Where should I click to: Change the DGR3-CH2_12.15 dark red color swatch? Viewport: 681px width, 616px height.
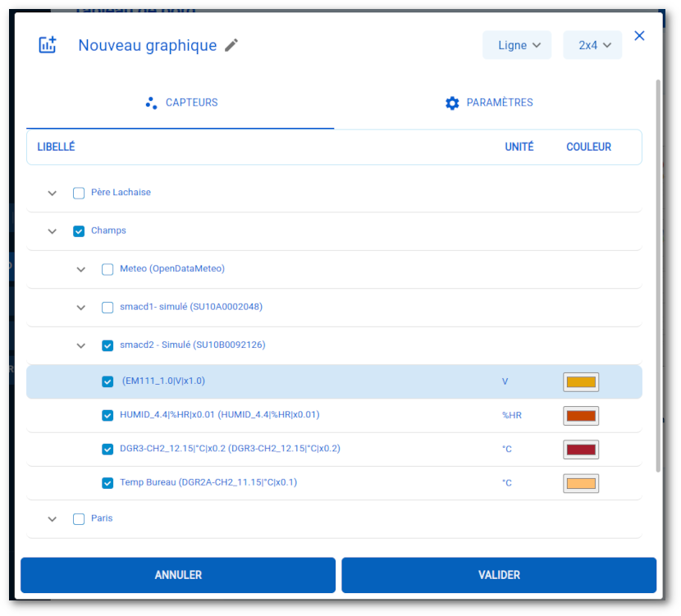[x=581, y=449]
